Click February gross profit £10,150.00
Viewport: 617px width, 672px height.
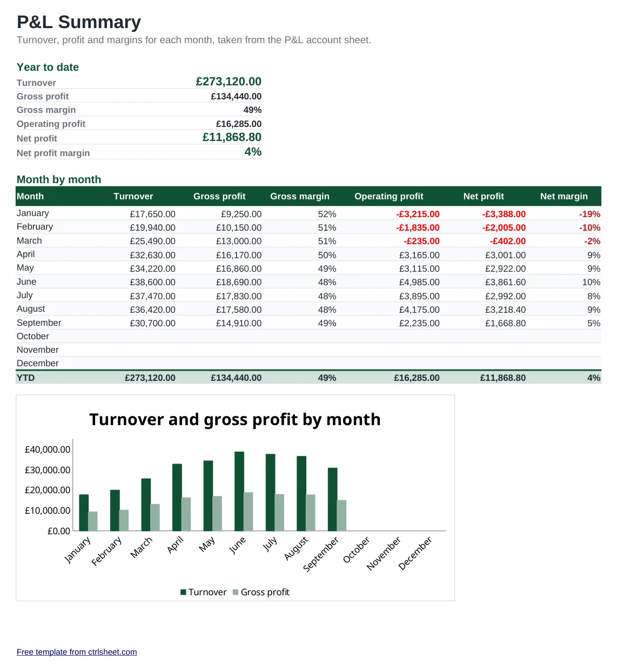pyautogui.click(x=239, y=227)
